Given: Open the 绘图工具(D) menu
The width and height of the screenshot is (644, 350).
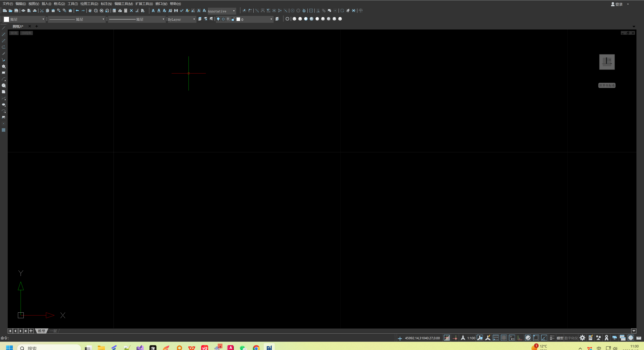Looking at the screenshot, I should click(x=89, y=4).
